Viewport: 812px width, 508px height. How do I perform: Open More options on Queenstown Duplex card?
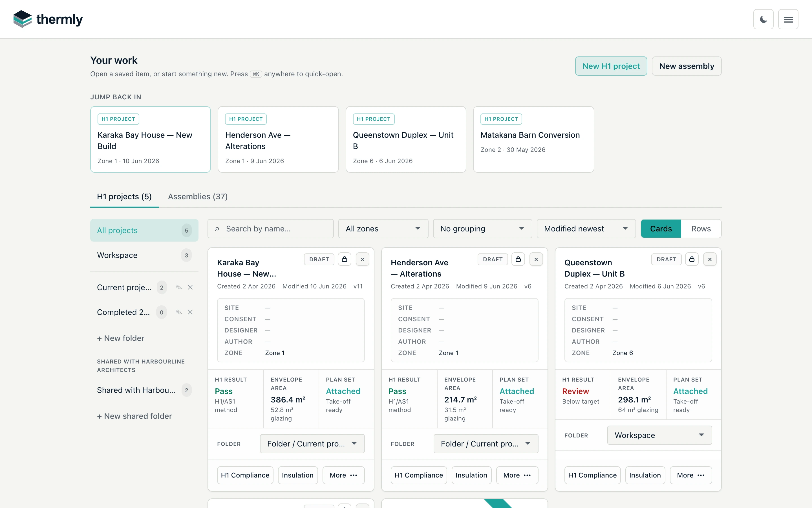691,475
